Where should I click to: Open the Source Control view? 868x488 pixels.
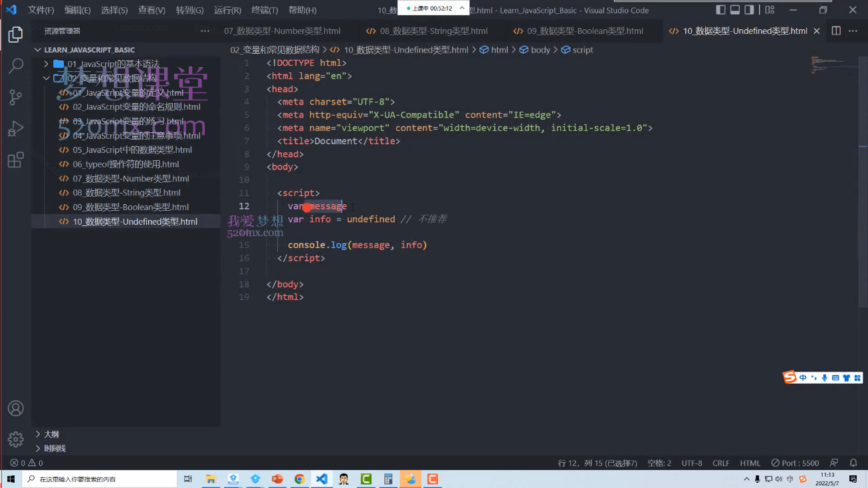point(15,98)
